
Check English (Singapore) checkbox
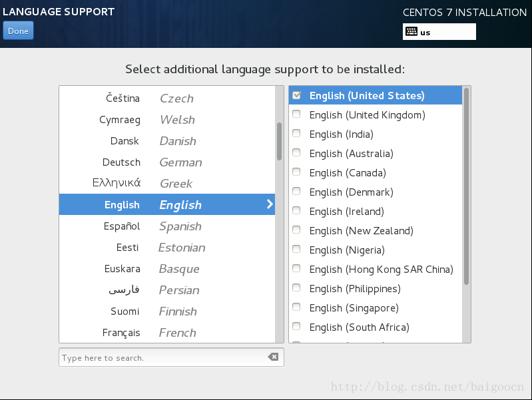tap(296, 307)
